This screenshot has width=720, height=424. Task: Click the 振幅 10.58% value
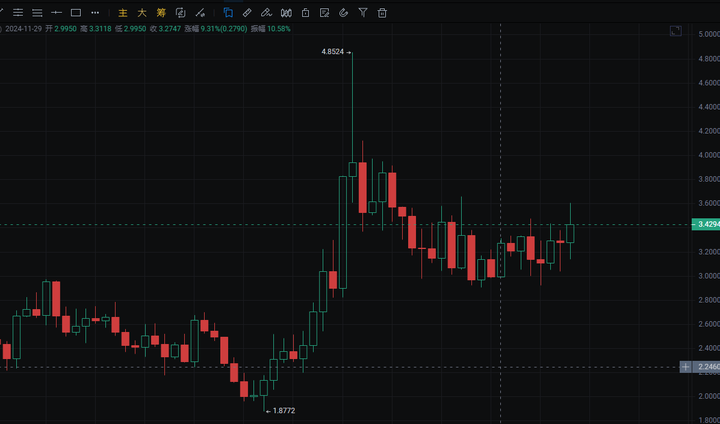270,29
